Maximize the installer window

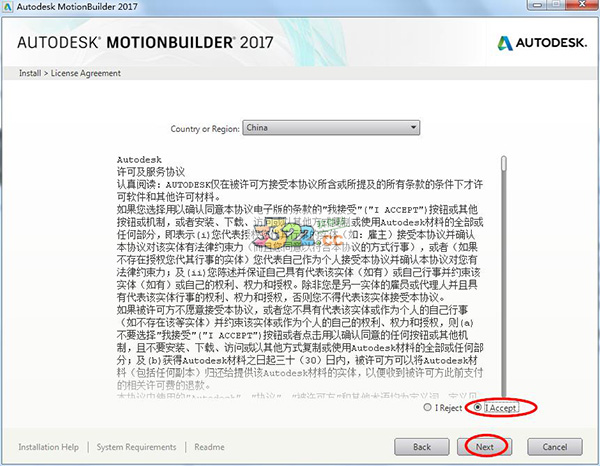[x=556, y=5]
